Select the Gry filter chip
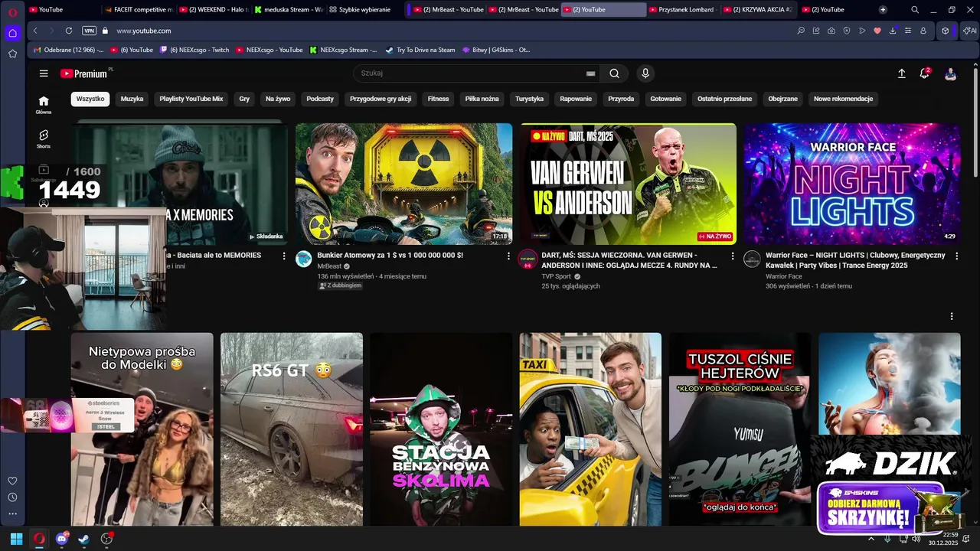Viewport: 980px width, 551px height. 244,99
